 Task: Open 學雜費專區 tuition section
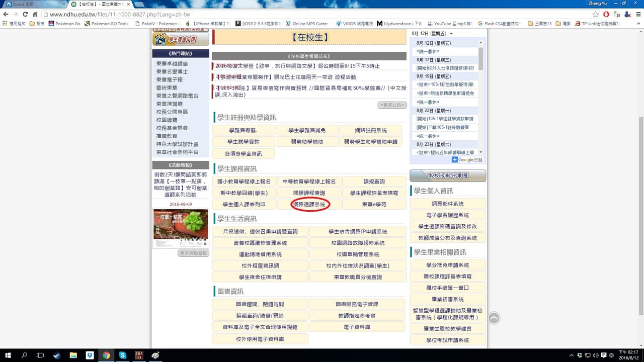(x=243, y=130)
